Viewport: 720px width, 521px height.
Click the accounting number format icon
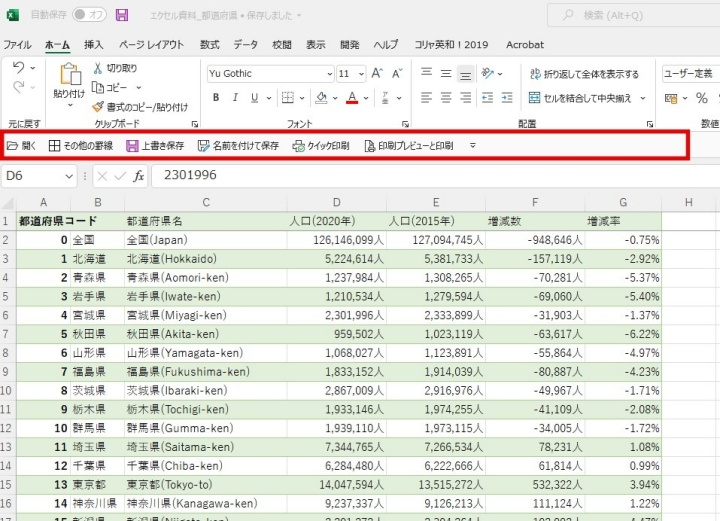[x=671, y=98]
